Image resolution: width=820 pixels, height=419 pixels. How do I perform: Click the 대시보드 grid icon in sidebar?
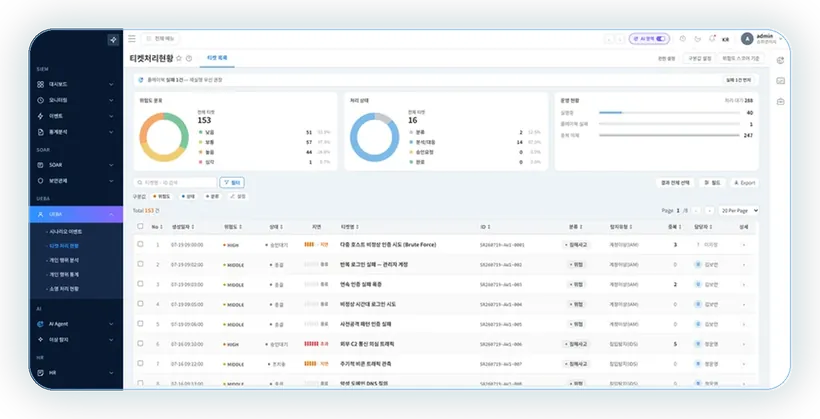tap(41, 84)
